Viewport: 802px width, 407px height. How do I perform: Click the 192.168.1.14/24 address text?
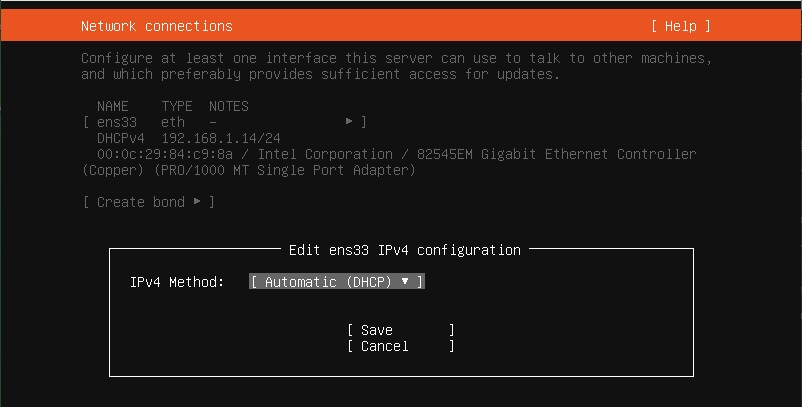(221, 138)
